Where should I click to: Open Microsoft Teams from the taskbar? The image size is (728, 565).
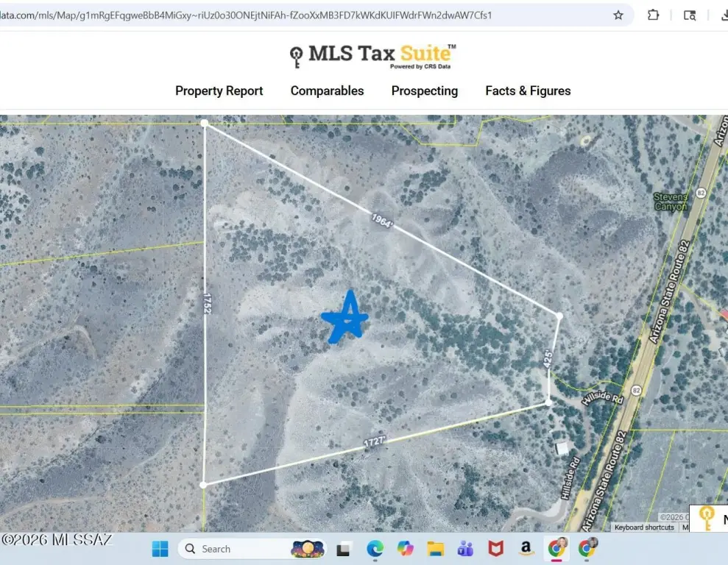[466, 549]
